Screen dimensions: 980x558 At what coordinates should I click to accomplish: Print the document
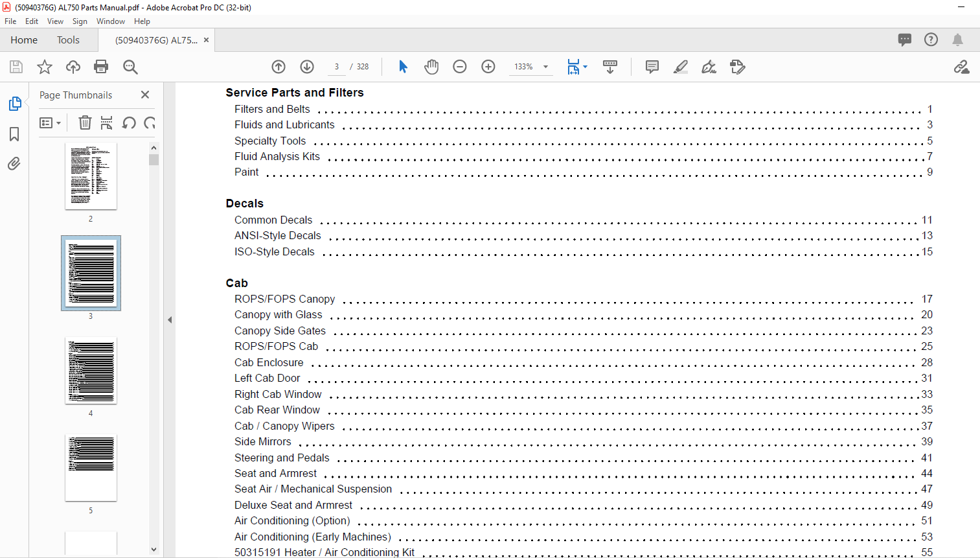[101, 67]
